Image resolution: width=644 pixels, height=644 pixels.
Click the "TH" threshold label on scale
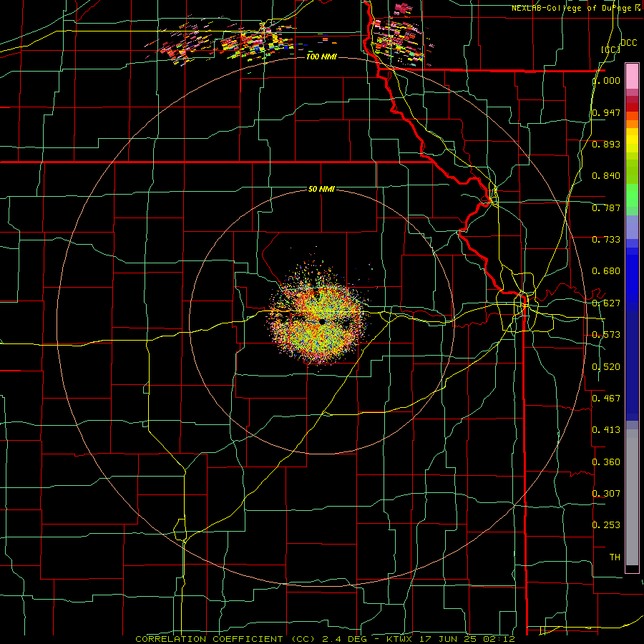(x=615, y=557)
